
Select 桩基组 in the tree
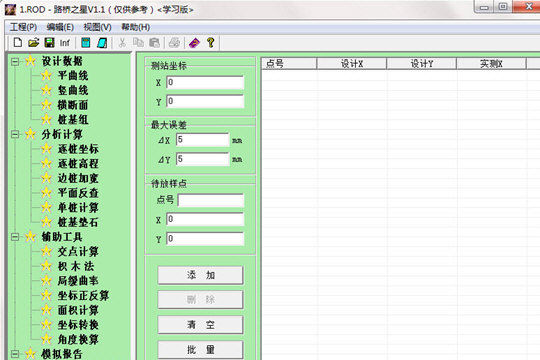point(73,120)
